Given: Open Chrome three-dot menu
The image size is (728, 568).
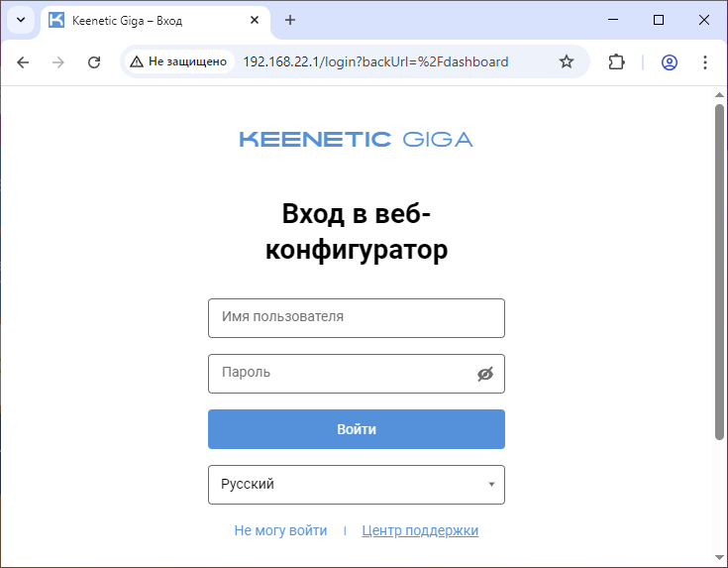Looking at the screenshot, I should 705,62.
